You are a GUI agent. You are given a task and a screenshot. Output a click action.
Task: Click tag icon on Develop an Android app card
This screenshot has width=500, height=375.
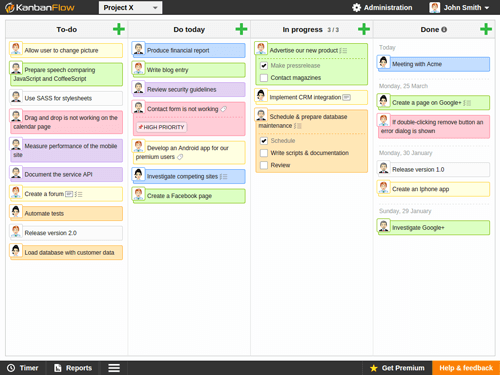(x=180, y=157)
